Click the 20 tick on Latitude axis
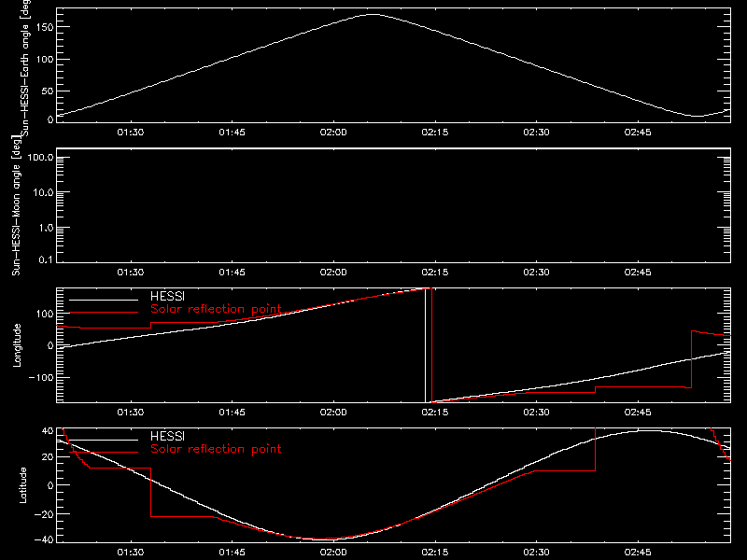Viewport: 747px width, 560px height. click(x=48, y=457)
